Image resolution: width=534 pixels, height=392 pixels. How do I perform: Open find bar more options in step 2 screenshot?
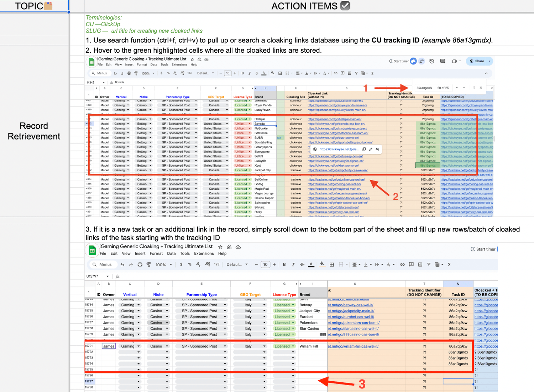[x=474, y=88]
